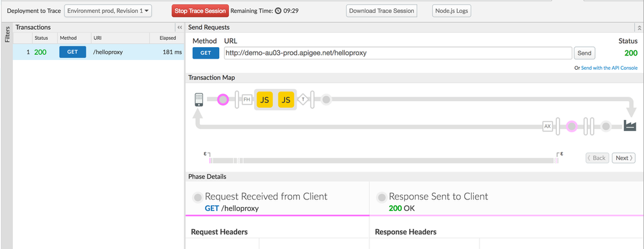
Task: Click the client phone icon in Transaction Map
Action: (199, 99)
